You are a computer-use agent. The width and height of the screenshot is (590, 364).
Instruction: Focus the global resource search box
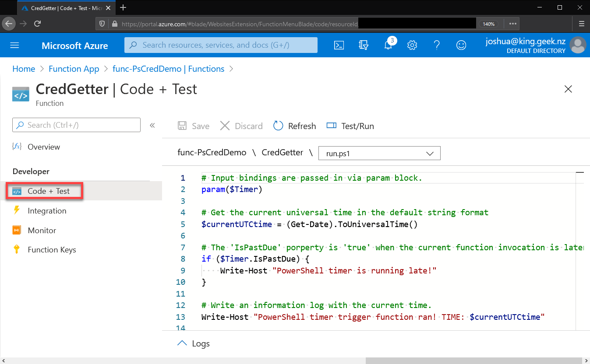point(221,45)
